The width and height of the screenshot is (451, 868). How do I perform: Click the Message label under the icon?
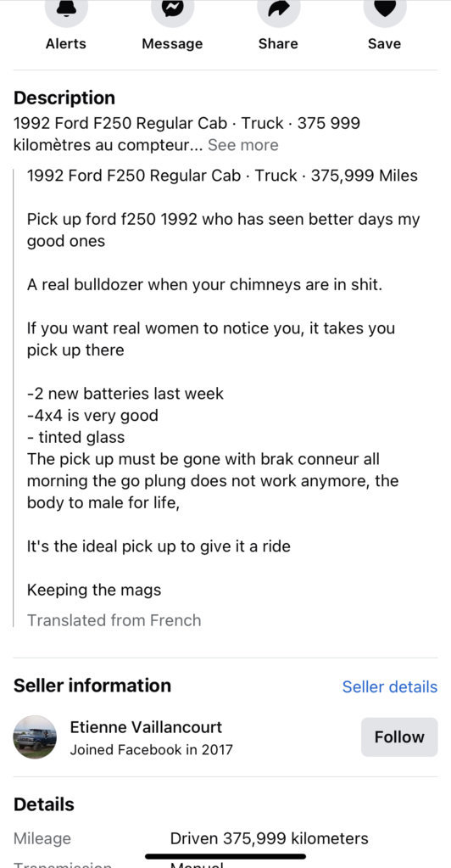tap(172, 44)
